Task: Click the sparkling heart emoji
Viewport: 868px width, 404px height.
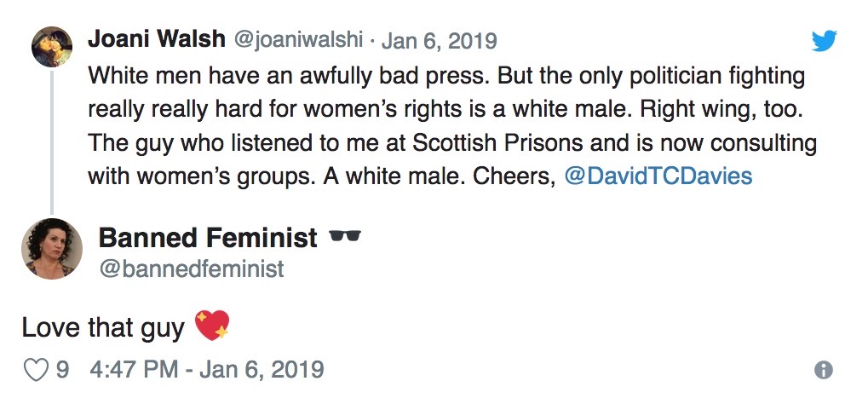Action: pyautogui.click(x=213, y=326)
